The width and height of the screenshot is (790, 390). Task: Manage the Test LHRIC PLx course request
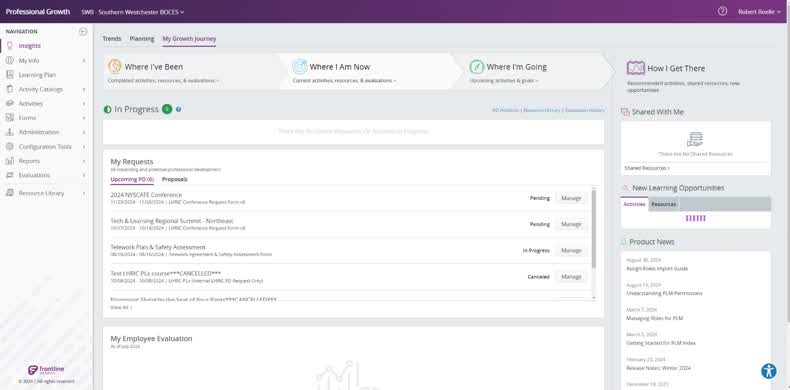coord(571,277)
